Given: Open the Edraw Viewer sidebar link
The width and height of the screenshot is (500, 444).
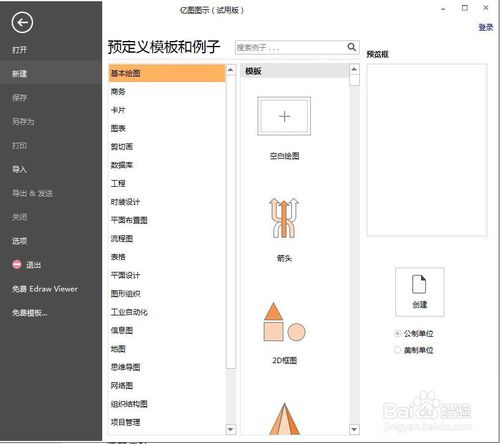Looking at the screenshot, I should 45,289.
